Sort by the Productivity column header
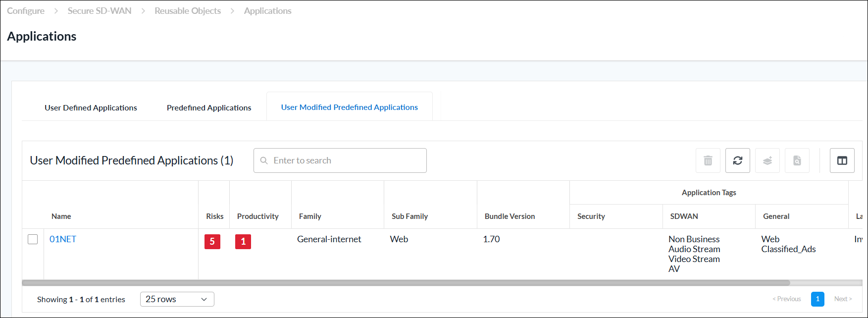868x318 pixels. click(x=258, y=216)
